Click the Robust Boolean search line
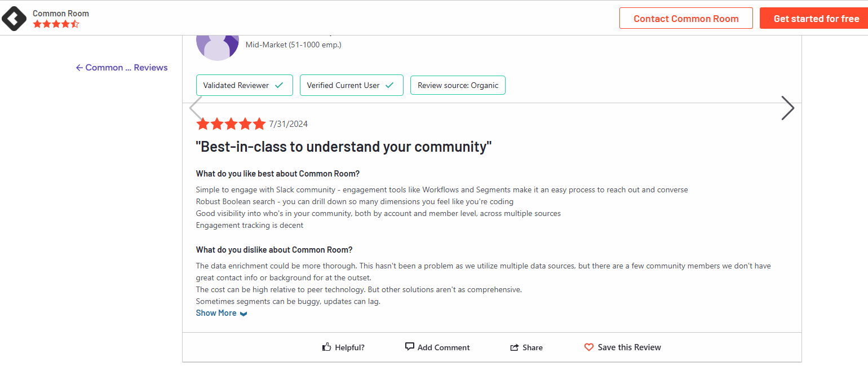This screenshot has height=379, width=868. pyautogui.click(x=355, y=201)
